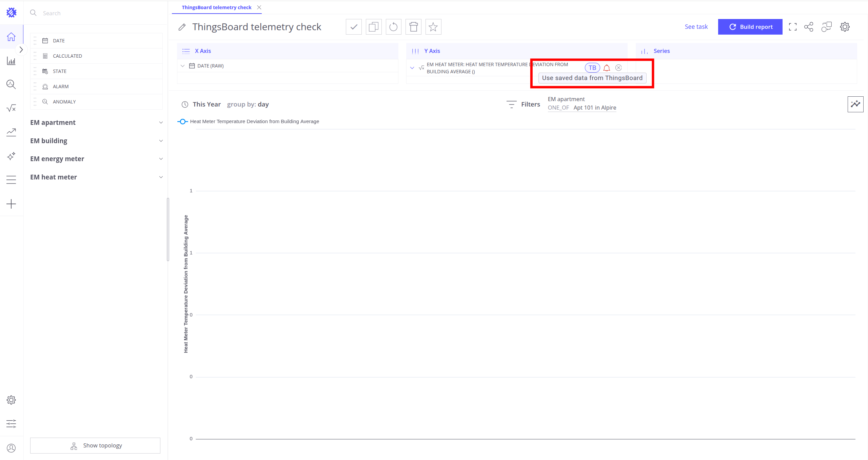Click the refresh circular arrow icon
Image resolution: width=868 pixels, height=460 pixels.
[x=393, y=27]
